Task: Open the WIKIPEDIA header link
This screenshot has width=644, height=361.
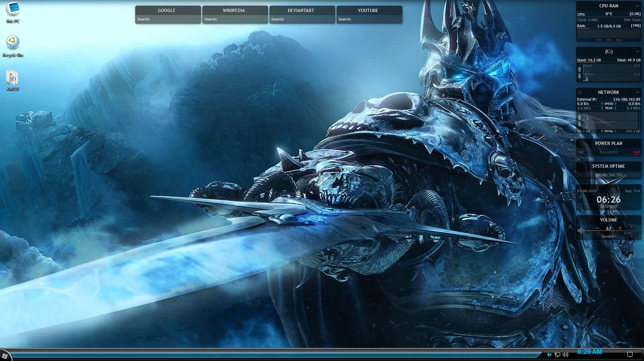Action: pos(234,10)
